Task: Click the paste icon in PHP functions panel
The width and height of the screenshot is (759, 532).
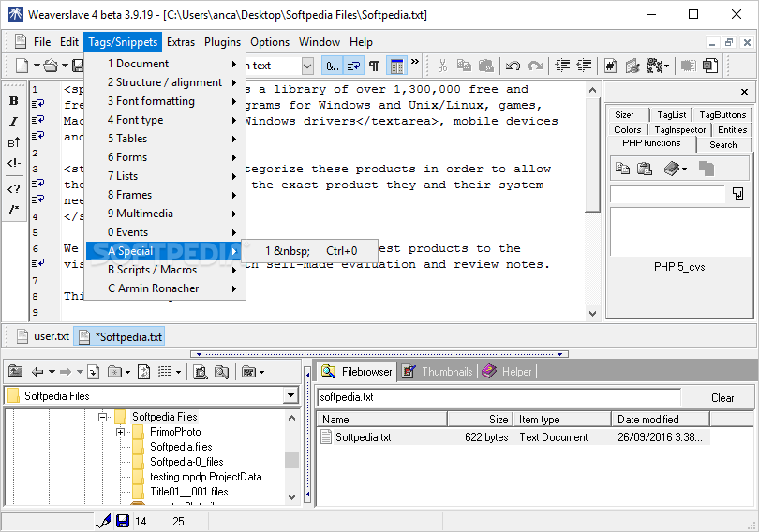Action: tap(645, 169)
